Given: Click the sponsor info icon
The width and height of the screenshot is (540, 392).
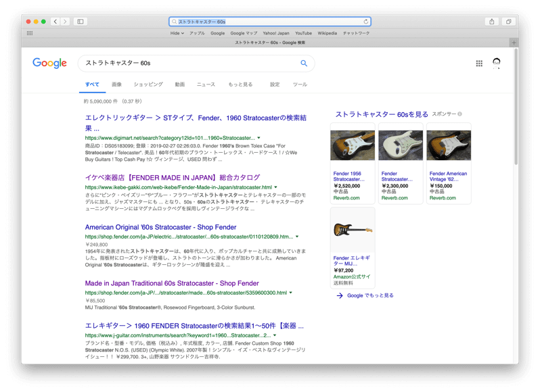Looking at the screenshot, I should [x=459, y=114].
